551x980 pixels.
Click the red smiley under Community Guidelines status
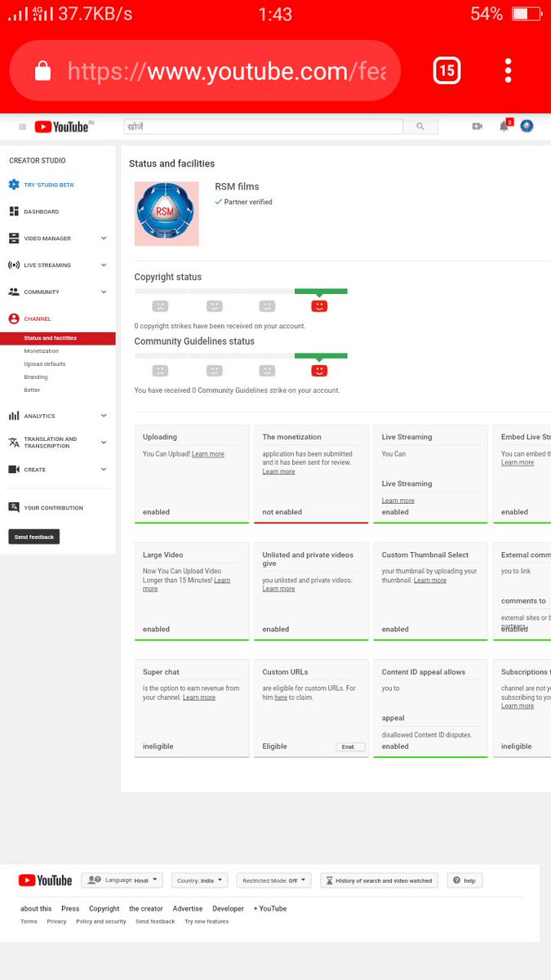pyautogui.click(x=319, y=370)
